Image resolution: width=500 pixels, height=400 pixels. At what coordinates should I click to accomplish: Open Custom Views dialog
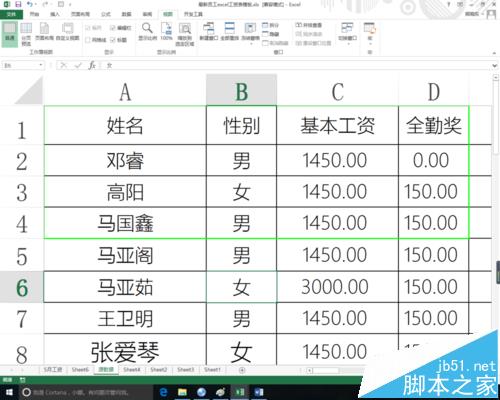pyautogui.click(x=67, y=32)
